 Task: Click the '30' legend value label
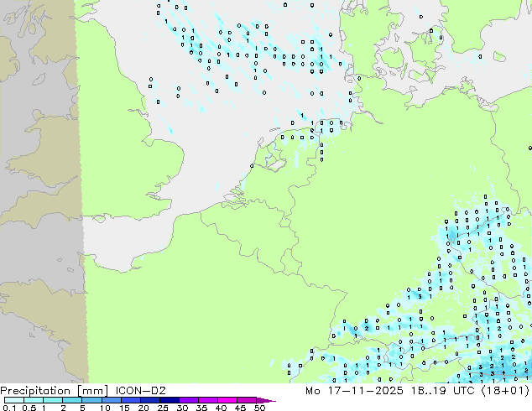tap(182, 408)
